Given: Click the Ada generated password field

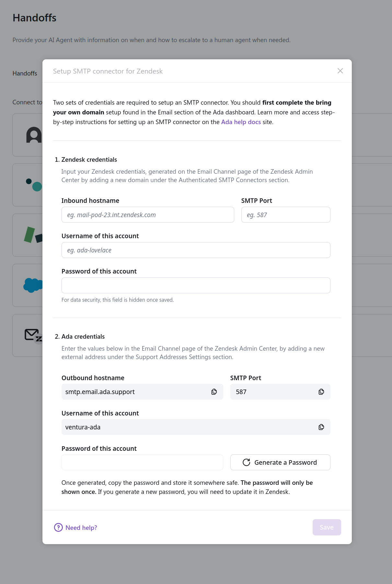Looking at the screenshot, I should tap(142, 462).
